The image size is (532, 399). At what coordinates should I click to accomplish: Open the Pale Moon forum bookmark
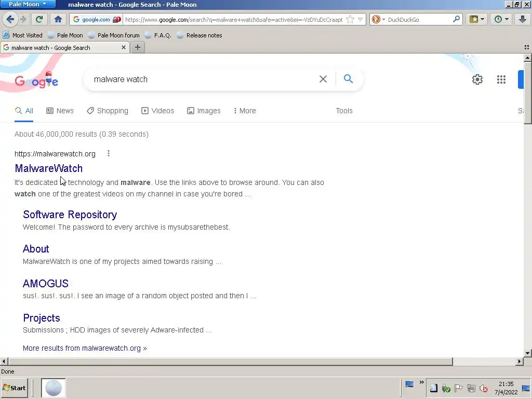tap(114, 35)
